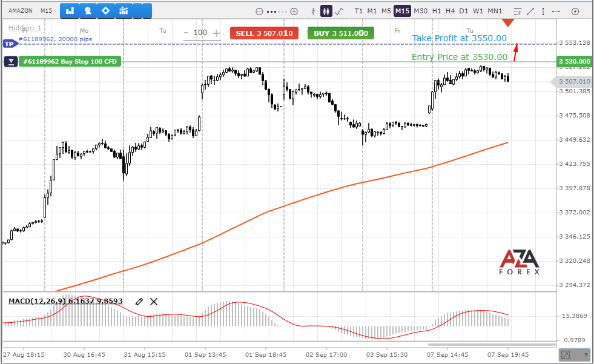Click the Hidden: 1 link
This screenshot has height=364, width=594.
pos(25,28)
